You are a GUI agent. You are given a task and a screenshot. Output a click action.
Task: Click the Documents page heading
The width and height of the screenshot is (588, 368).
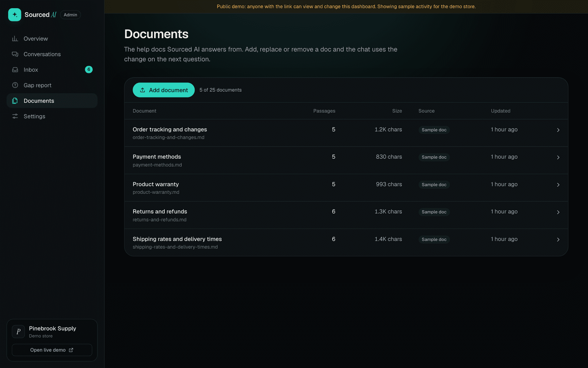click(x=156, y=34)
